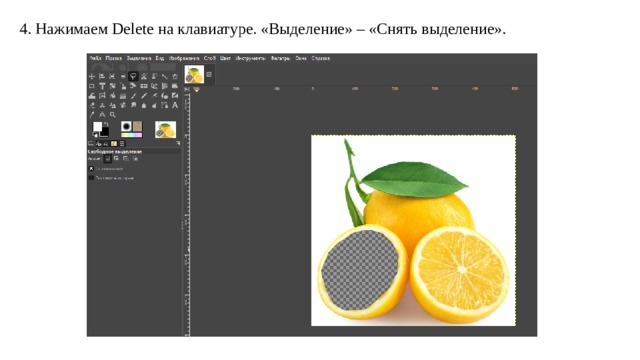Open the active brush preview
Screen dimensions: 640x360
tap(127, 126)
